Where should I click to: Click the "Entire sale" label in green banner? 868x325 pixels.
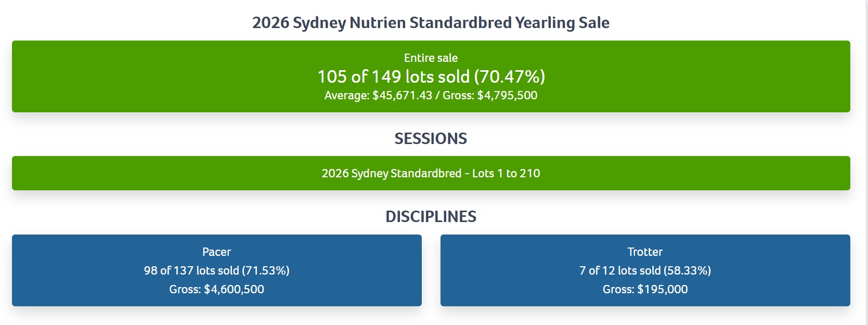[431, 58]
